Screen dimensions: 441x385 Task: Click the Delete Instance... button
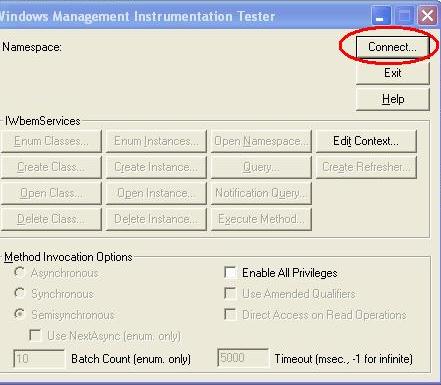[156, 219]
